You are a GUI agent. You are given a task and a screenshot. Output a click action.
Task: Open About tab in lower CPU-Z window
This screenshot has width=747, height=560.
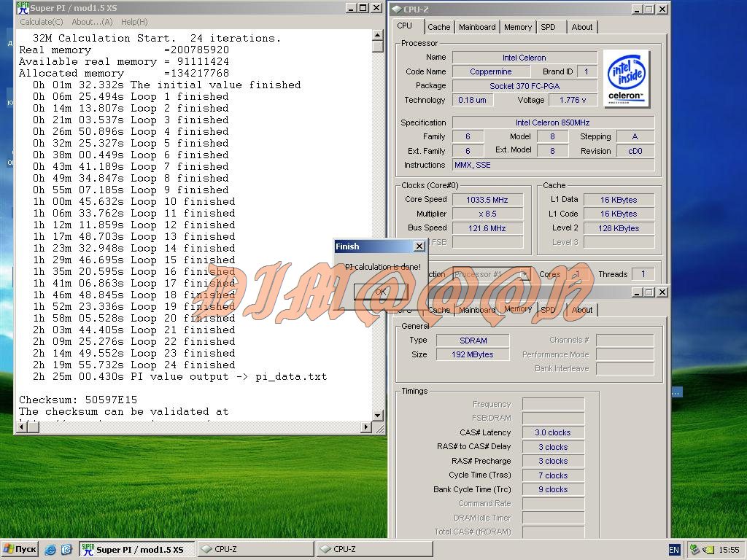coord(581,310)
